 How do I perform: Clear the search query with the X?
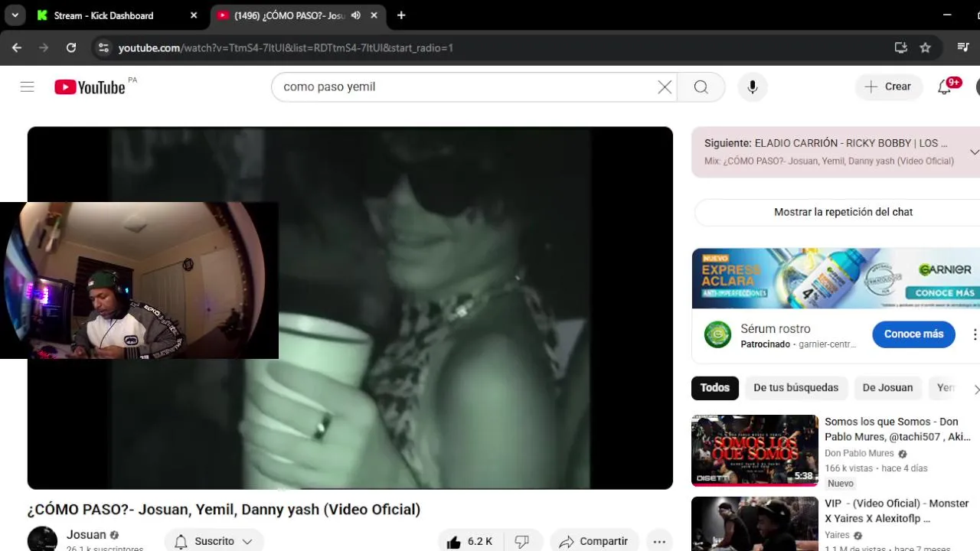tap(665, 86)
